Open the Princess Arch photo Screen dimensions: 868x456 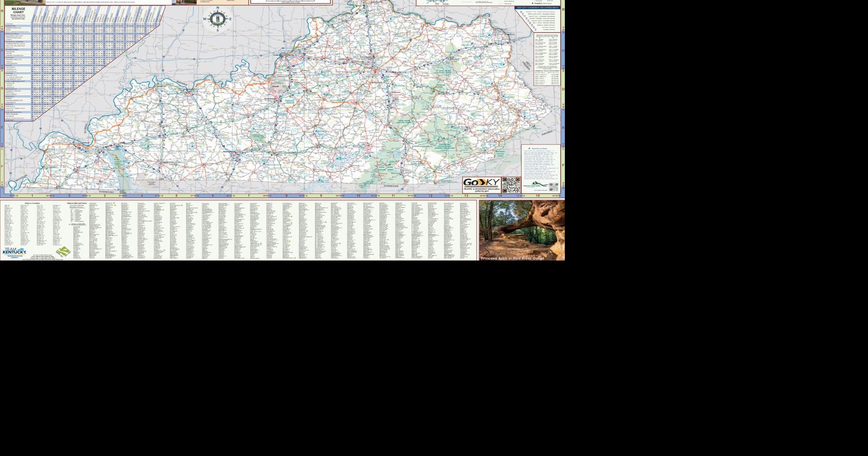(522, 230)
